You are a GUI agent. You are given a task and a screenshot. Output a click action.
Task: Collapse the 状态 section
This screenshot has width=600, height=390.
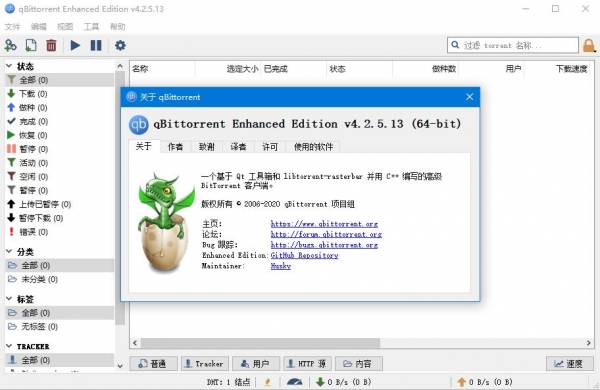pyautogui.click(x=9, y=66)
